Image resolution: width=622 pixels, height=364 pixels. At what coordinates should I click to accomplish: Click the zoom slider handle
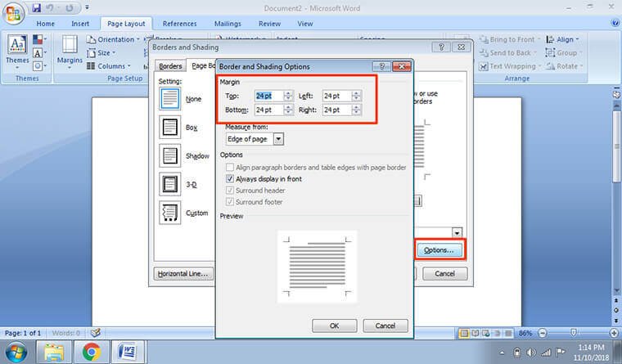[574, 333]
